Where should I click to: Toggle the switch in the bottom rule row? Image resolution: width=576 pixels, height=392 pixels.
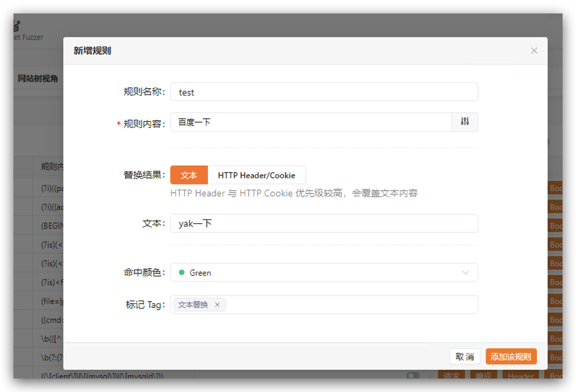click(x=412, y=376)
